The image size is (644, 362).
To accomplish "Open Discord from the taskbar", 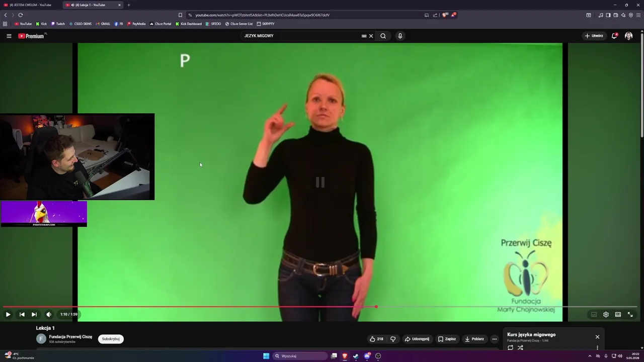I will pyautogui.click(x=367, y=356).
